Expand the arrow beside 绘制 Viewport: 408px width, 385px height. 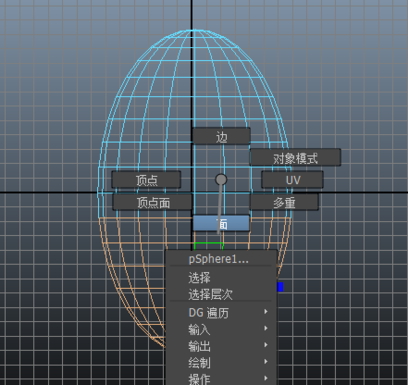(x=266, y=361)
